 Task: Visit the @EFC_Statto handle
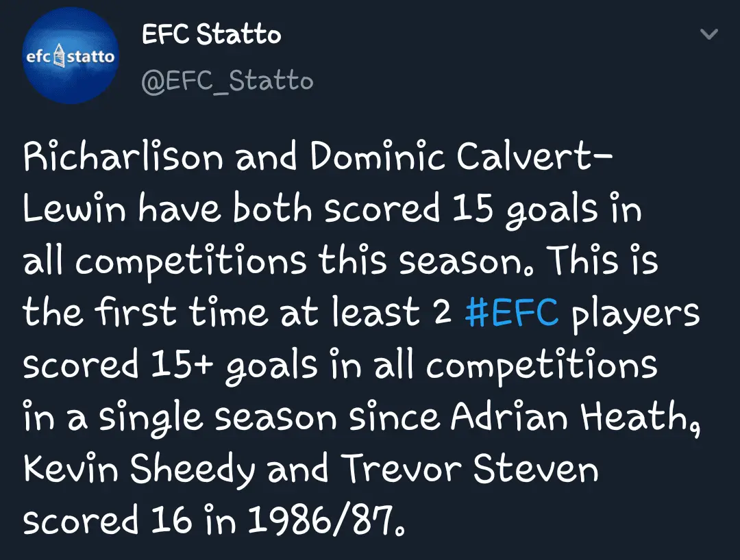227,81
